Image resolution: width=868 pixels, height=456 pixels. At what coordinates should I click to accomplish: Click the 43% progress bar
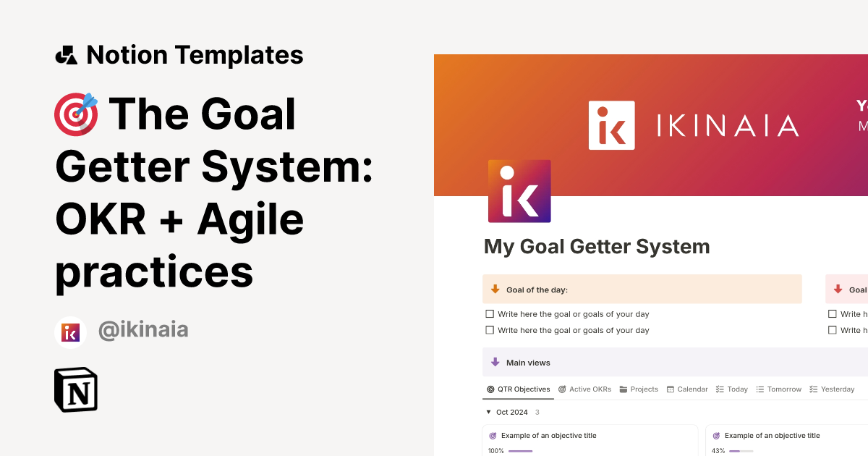click(x=741, y=451)
